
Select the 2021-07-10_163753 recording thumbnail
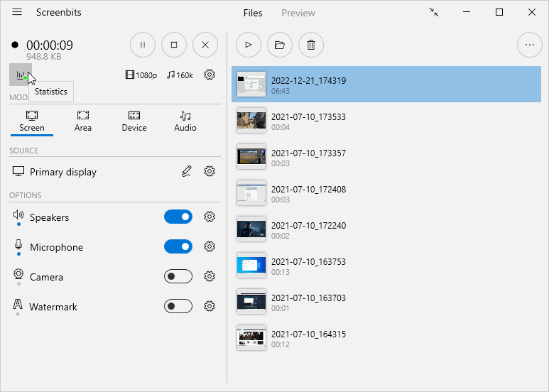[251, 266]
